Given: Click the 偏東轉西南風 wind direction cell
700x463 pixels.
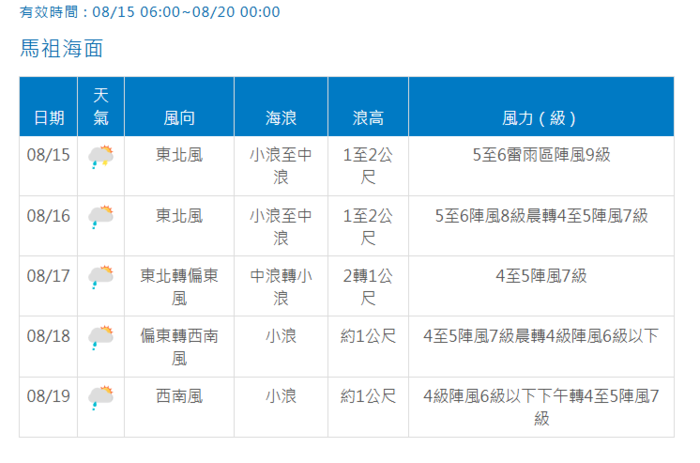Looking at the screenshot, I should pos(179,347).
